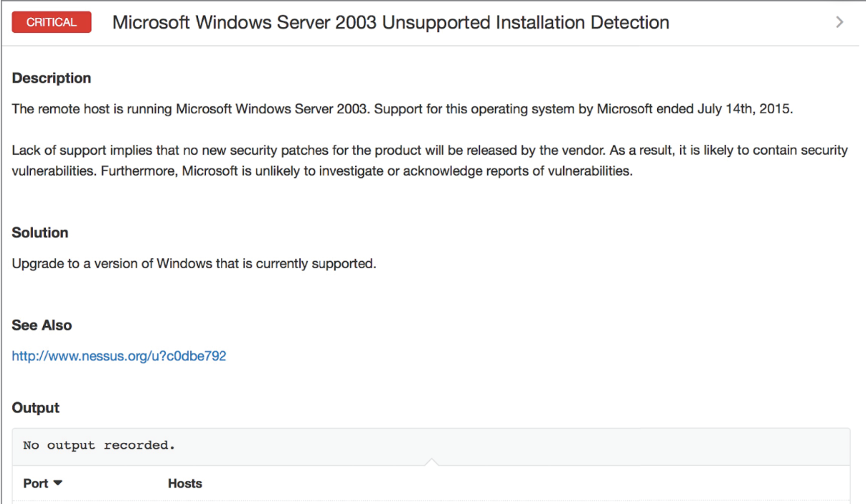
Task: Click the header bar area beside the title
Action: pos(750,22)
